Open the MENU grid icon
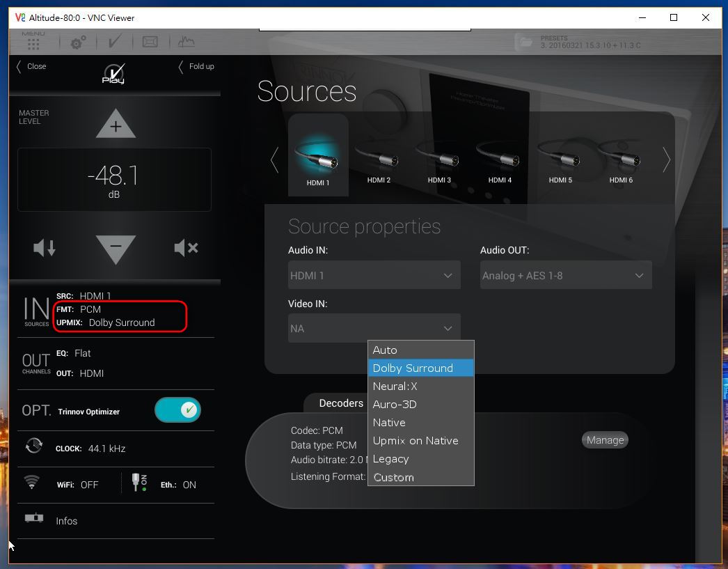 (x=33, y=42)
